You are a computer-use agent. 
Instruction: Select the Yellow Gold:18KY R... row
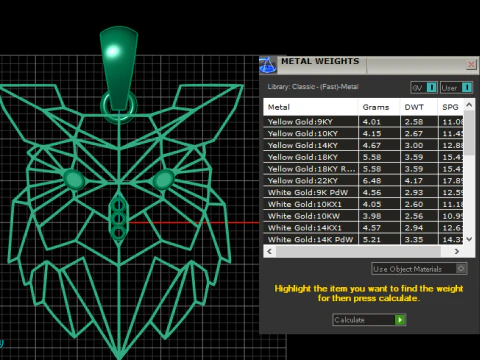tap(363, 169)
